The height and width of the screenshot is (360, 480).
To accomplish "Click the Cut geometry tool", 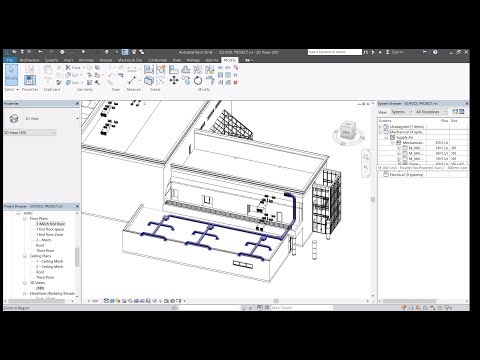I will point(73,75).
